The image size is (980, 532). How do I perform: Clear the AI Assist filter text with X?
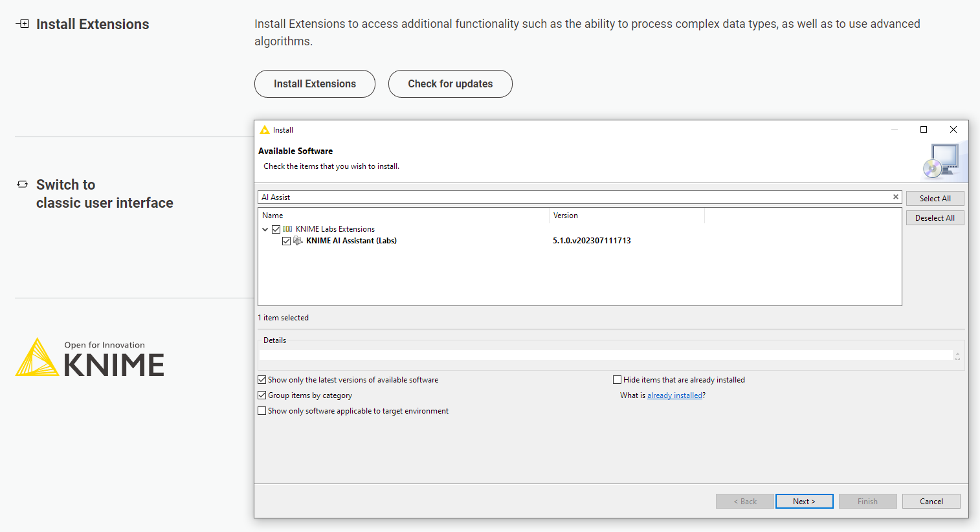[896, 197]
